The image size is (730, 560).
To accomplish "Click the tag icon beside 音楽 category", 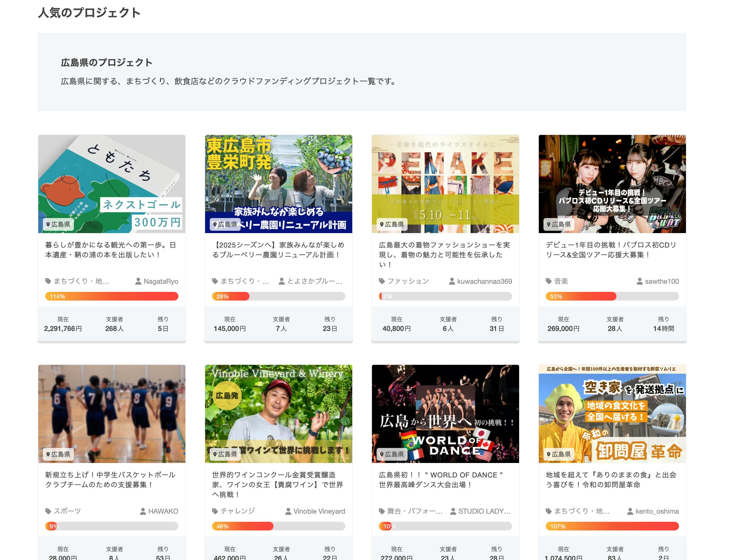I will click(x=549, y=281).
